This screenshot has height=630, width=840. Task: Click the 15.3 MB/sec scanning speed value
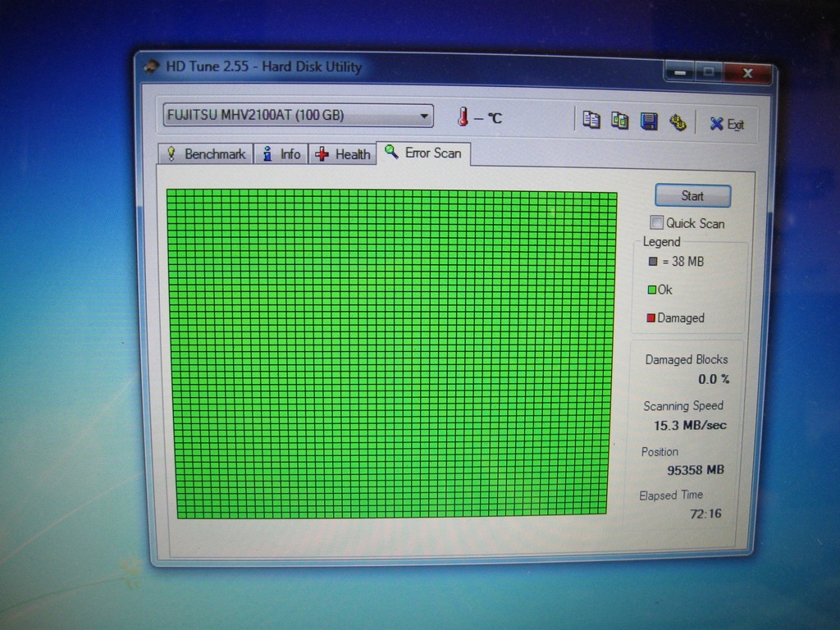[690, 426]
